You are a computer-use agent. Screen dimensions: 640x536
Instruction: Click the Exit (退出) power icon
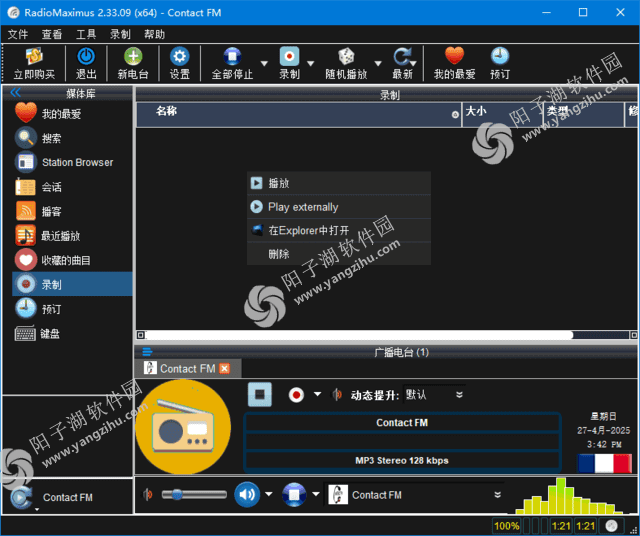coord(86,63)
